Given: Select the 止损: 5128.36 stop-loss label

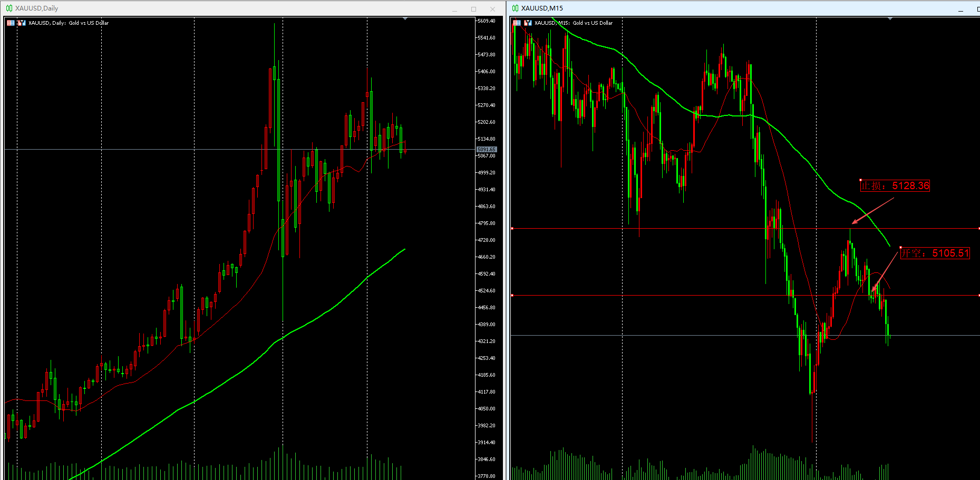Looking at the screenshot, I should pos(895,186).
